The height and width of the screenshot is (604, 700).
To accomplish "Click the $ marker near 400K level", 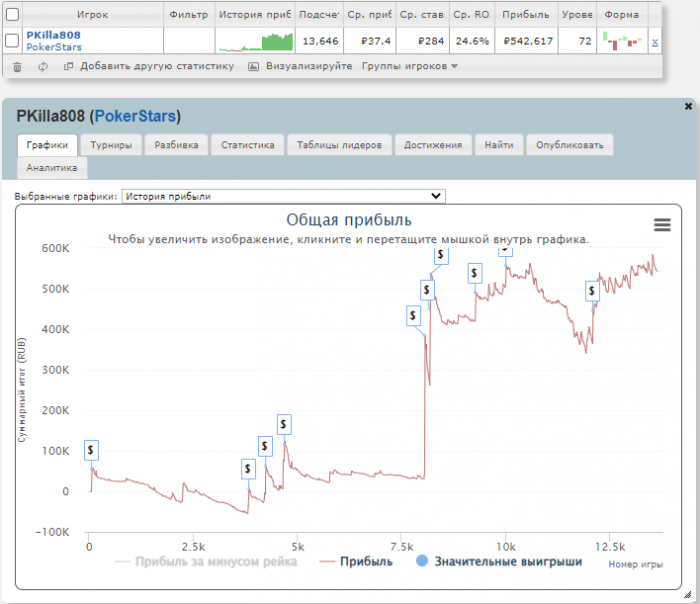I will [413, 316].
